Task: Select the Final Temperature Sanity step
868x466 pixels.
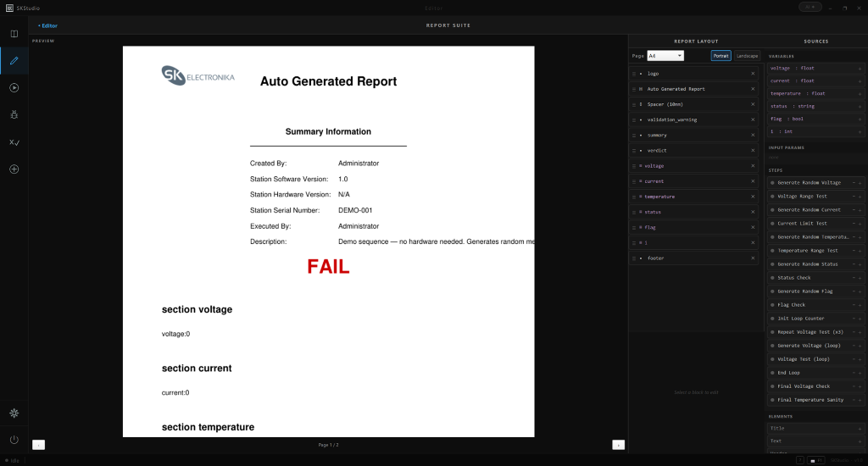Action: 816,400
